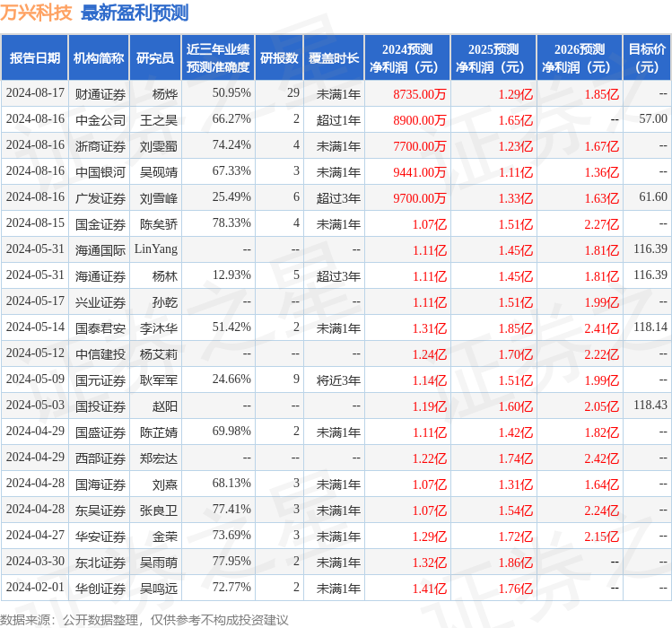Image resolution: width=672 pixels, height=628 pixels.
Task: Click the 2025预测净利润 column header
Action: [x=493, y=58]
